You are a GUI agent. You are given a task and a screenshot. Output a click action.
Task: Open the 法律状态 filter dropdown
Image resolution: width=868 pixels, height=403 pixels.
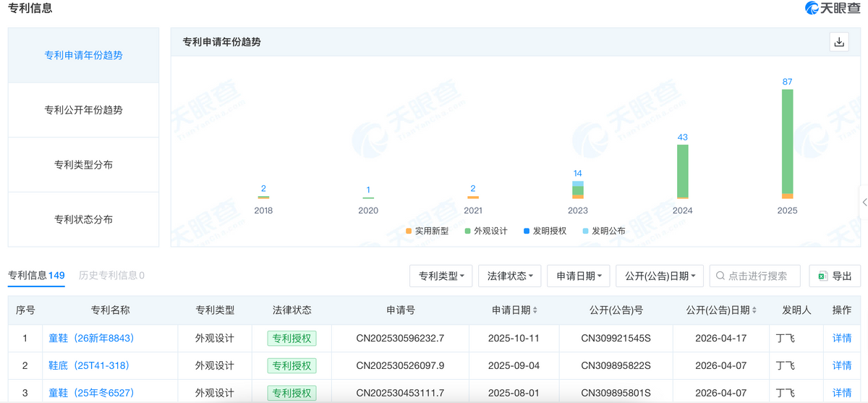[x=509, y=276]
